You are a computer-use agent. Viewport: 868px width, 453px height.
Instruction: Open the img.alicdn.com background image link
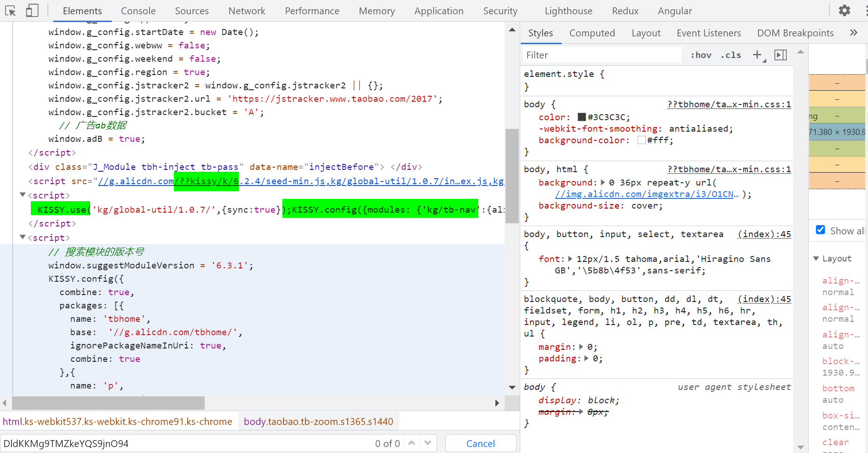pos(647,194)
